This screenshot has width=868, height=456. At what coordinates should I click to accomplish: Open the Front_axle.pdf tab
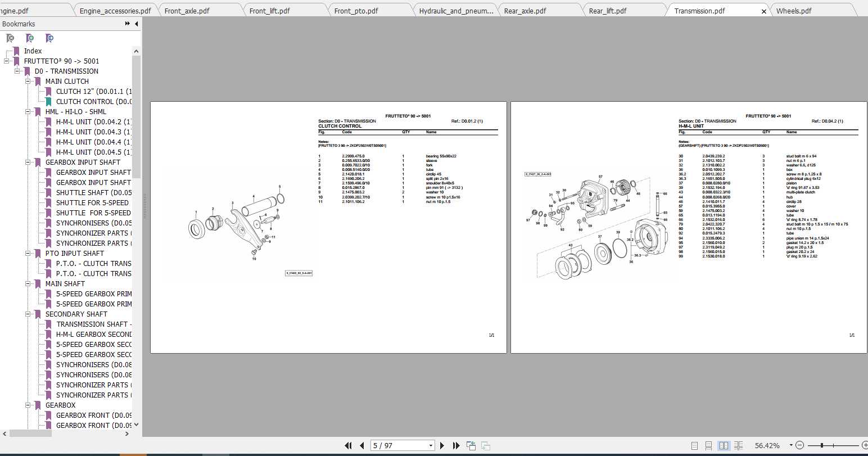click(188, 10)
